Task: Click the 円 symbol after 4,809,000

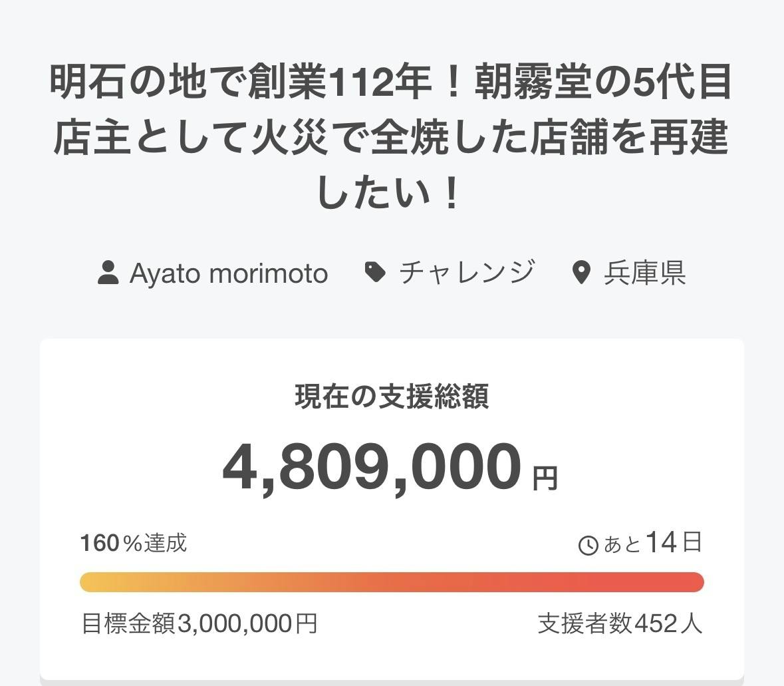Action: (545, 477)
